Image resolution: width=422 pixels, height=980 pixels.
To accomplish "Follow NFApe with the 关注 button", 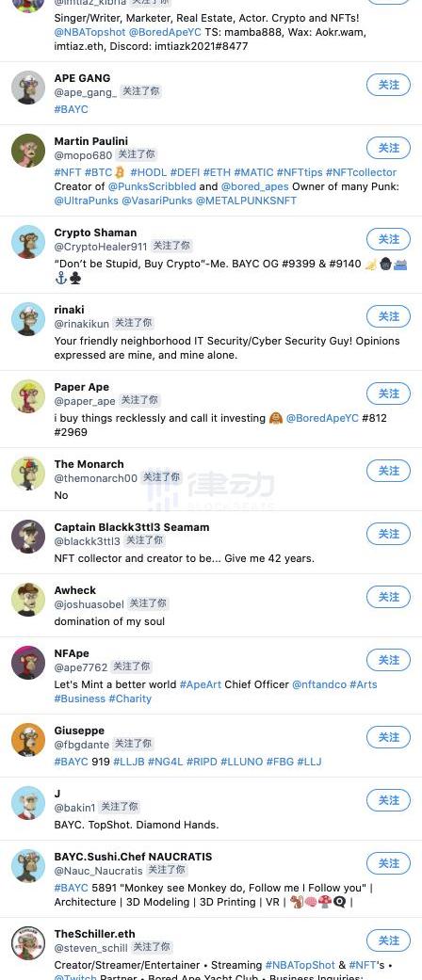I will pos(388,660).
